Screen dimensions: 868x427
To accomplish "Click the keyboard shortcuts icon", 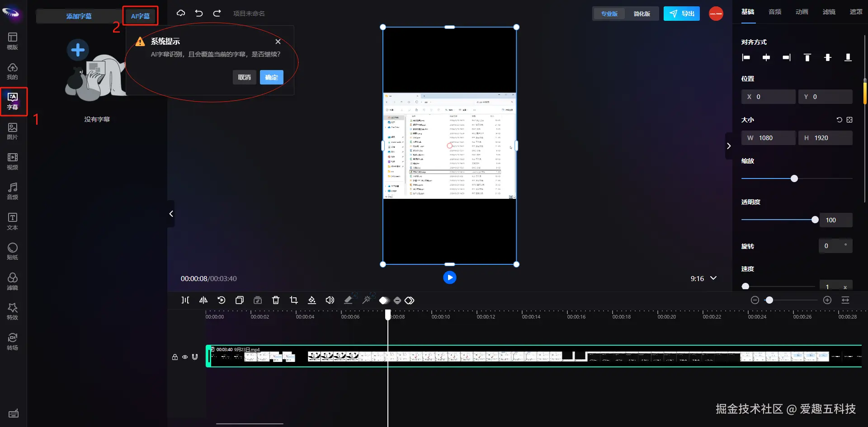I will tap(14, 413).
